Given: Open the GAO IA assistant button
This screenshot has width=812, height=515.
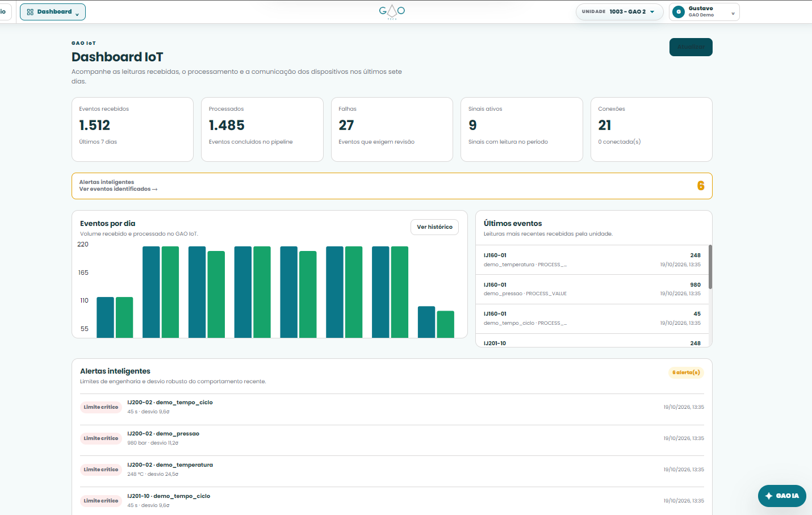Looking at the screenshot, I should (782, 496).
